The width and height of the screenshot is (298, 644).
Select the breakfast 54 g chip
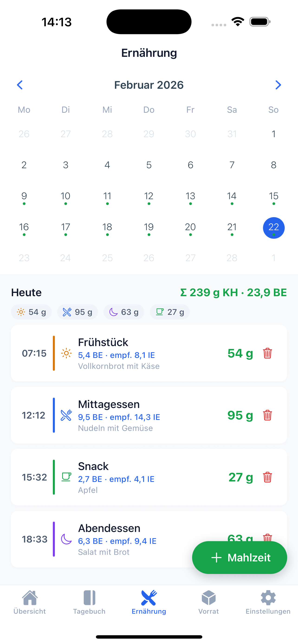pyautogui.click(x=31, y=312)
